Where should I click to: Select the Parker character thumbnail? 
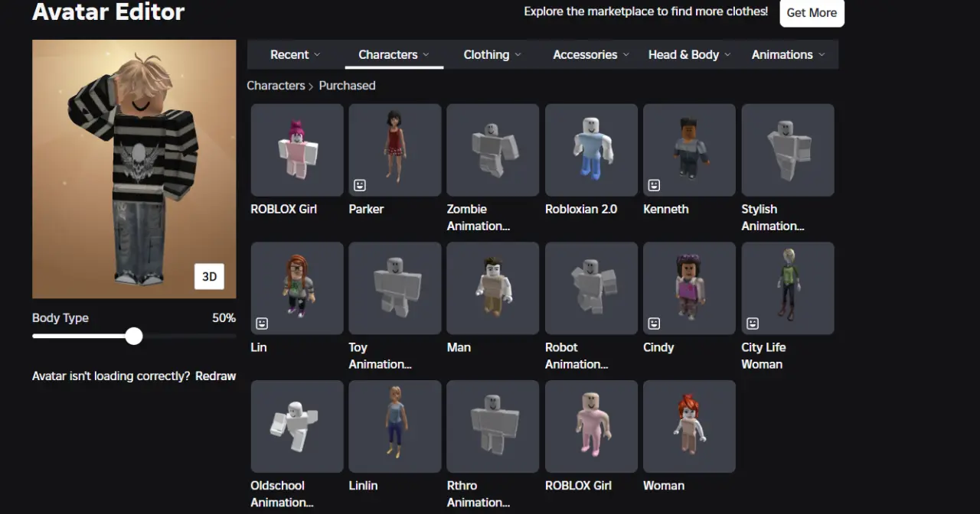395,150
